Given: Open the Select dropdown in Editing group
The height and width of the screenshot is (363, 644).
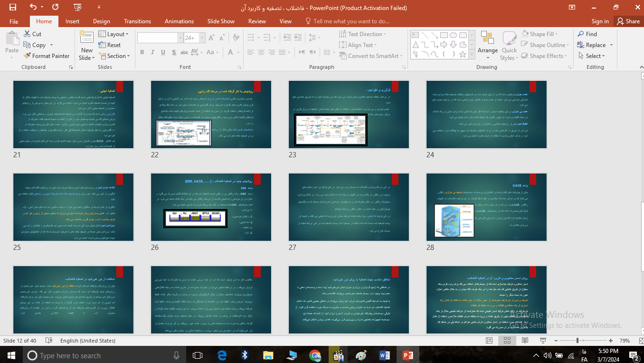Looking at the screenshot, I should point(594,56).
